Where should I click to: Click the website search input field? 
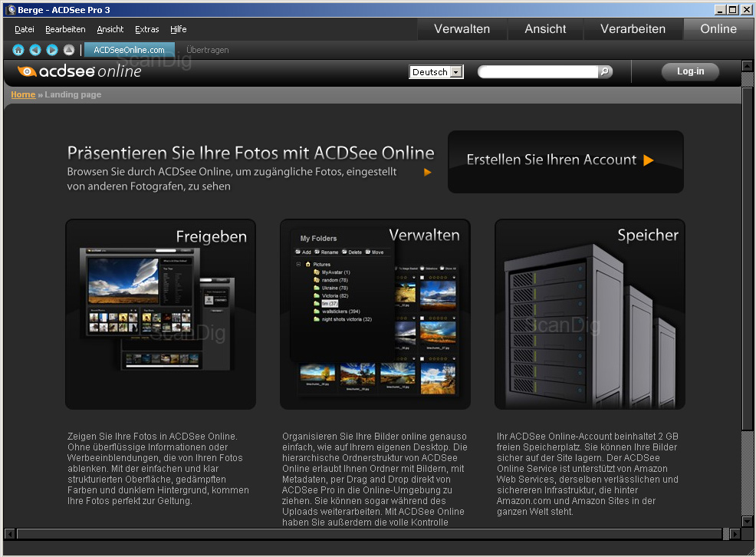[538, 71]
